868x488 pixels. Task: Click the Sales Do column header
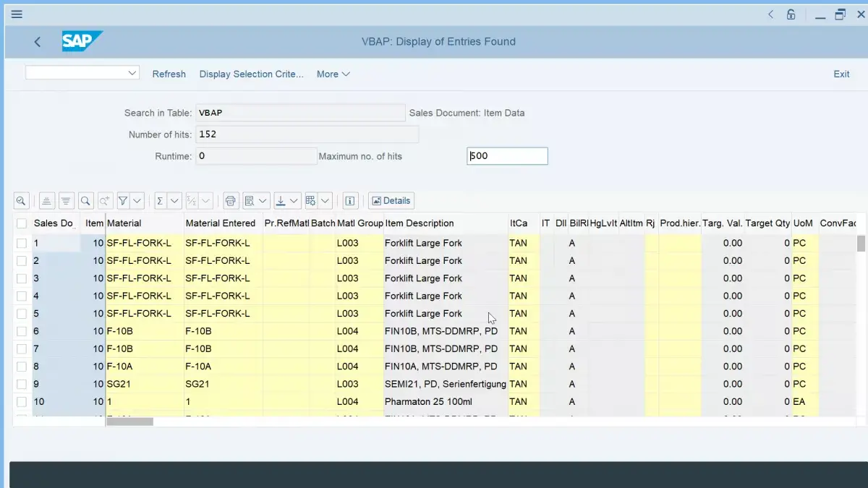point(55,223)
